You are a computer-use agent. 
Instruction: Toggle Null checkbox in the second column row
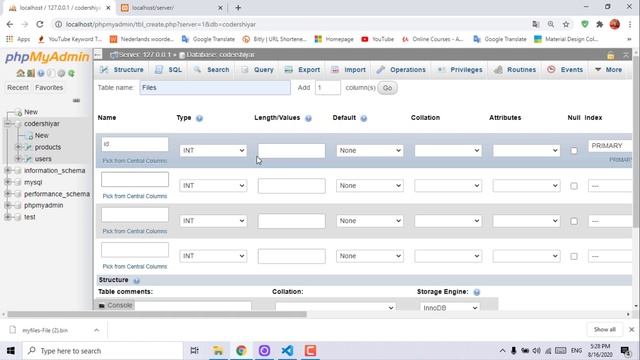click(x=574, y=186)
